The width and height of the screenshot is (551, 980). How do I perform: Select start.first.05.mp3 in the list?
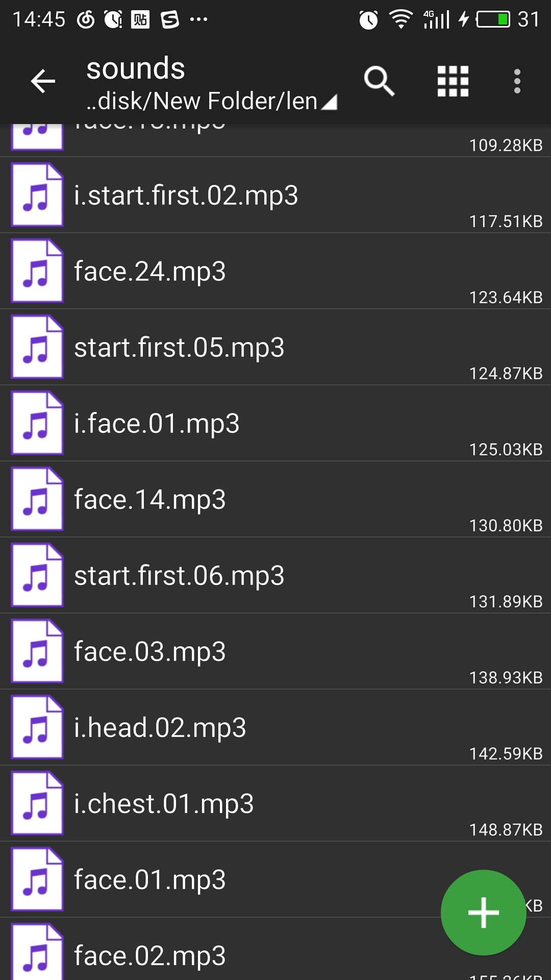point(179,348)
